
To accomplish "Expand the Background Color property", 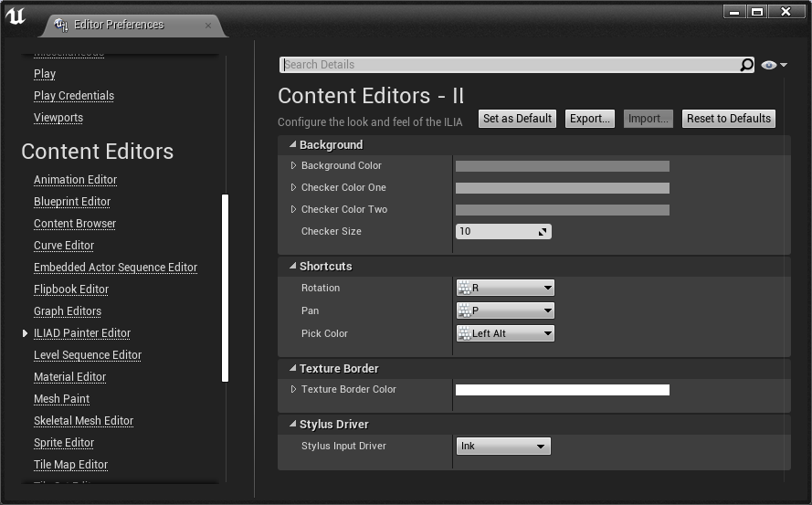I will click(x=293, y=165).
